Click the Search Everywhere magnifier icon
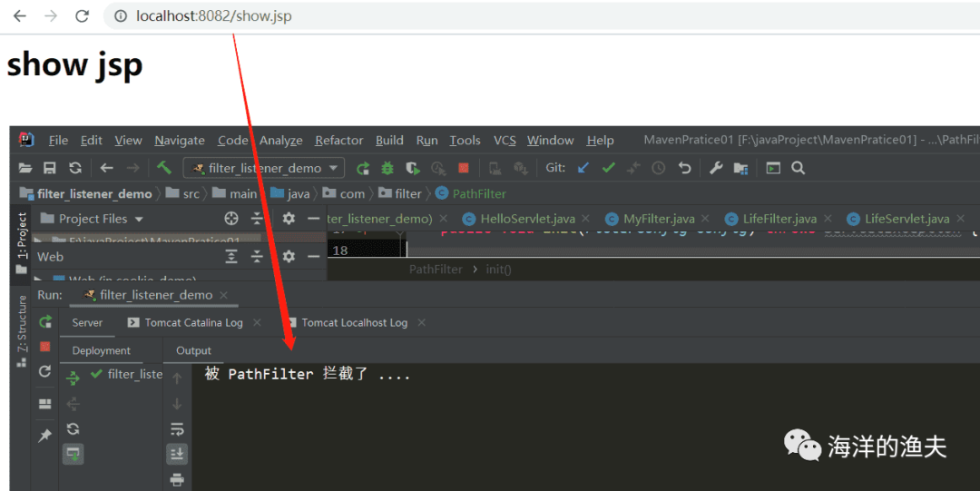The width and height of the screenshot is (980, 491). click(x=799, y=168)
